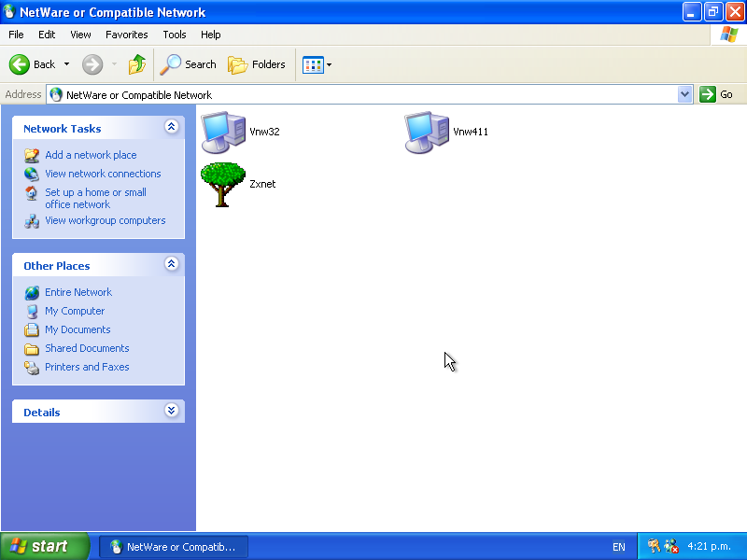Expand the Details panel
The width and height of the screenshot is (747, 560).
click(x=172, y=410)
